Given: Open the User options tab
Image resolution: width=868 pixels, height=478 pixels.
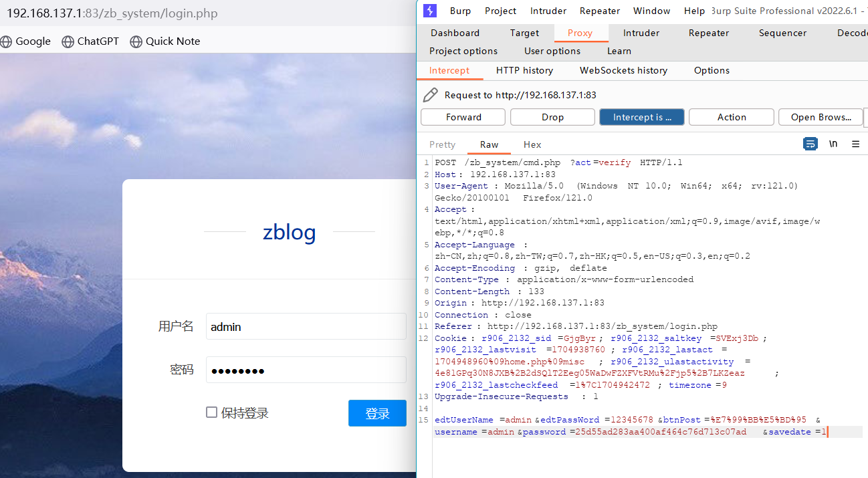Looking at the screenshot, I should pos(552,51).
